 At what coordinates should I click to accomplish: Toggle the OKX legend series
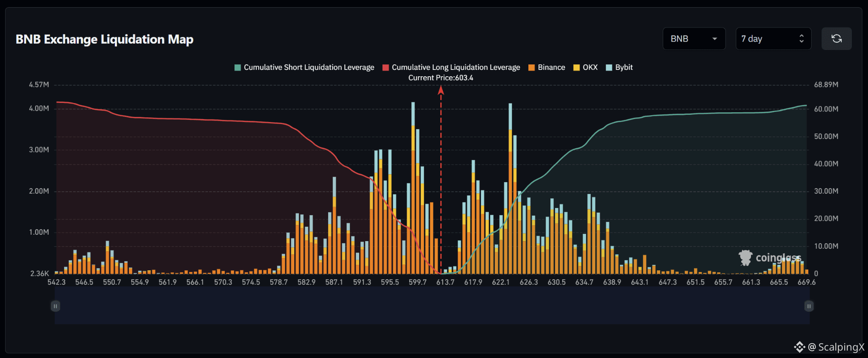click(585, 67)
